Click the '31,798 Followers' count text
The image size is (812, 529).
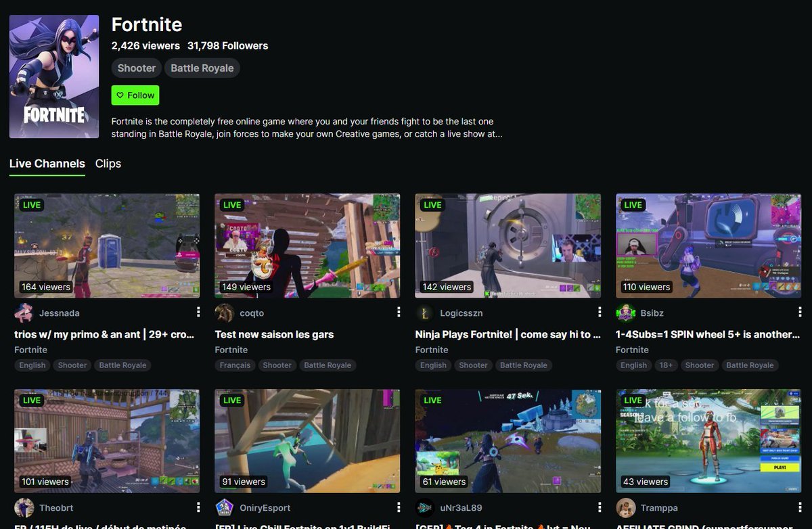coord(228,46)
